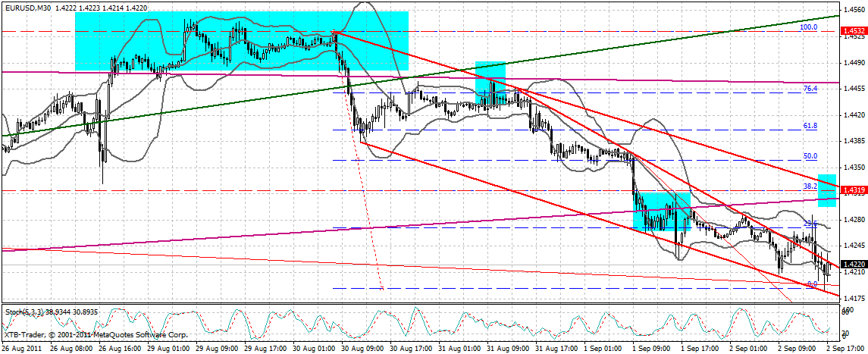Click the 1.4455 price axis label
The width and height of the screenshot is (868, 354).
[x=854, y=89]
